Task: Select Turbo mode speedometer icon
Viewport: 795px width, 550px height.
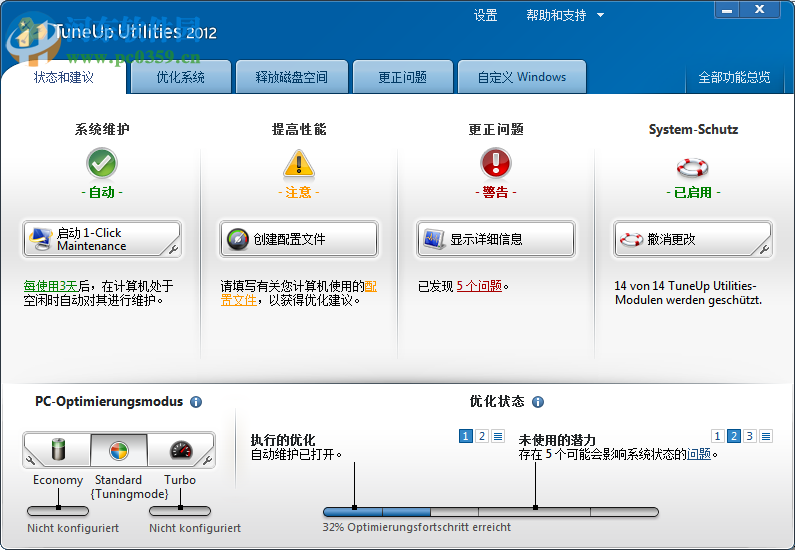Action: (x=181, y=450)
